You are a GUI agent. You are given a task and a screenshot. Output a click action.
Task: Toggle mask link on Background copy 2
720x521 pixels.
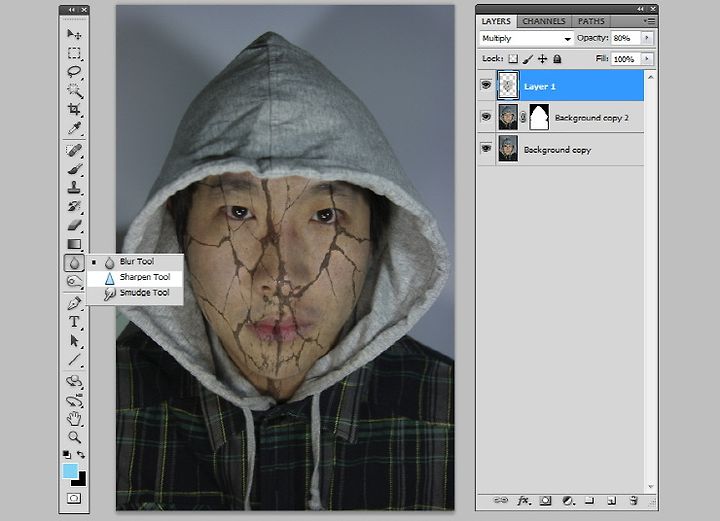click(x=523, y=118)
